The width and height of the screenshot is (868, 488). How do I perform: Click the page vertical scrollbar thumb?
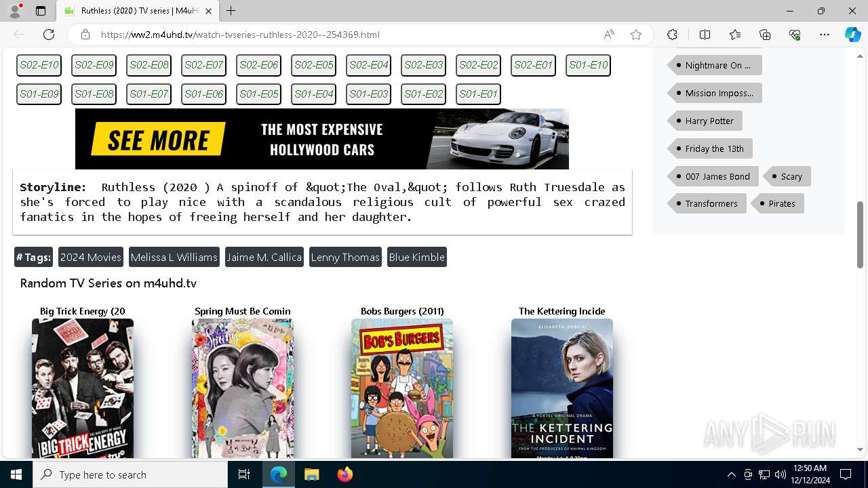[x=861, y=235]
